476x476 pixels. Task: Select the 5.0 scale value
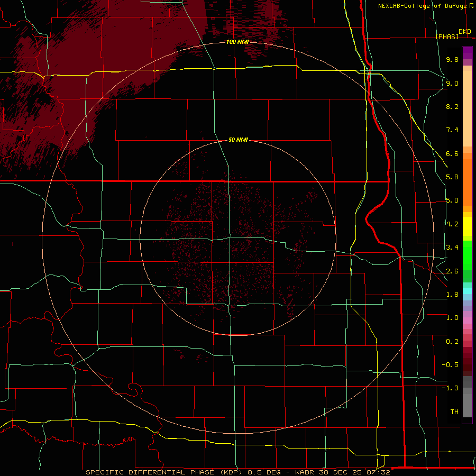pos(452,200)
